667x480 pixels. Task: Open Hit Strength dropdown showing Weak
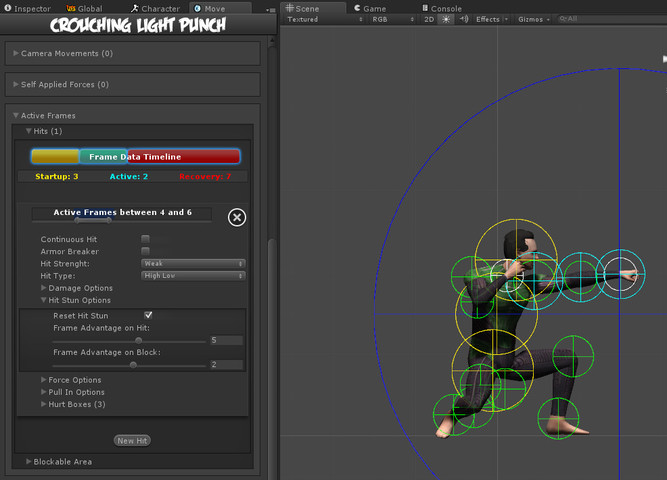click(x=193, y=263)
